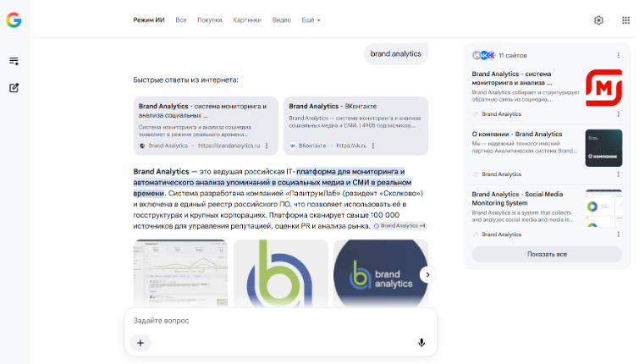
Task: Open options for Social Media Monitoring source
Action: click(x=618, y=234)
